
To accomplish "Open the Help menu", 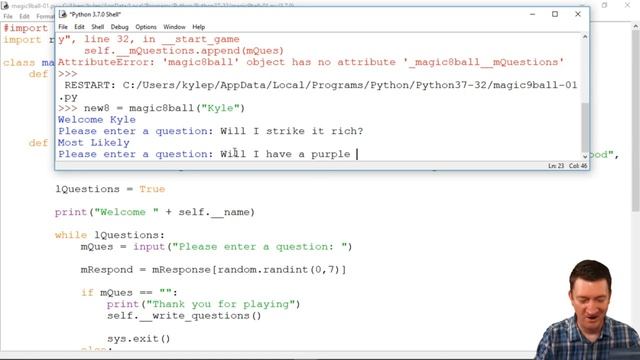I will 199,27.
